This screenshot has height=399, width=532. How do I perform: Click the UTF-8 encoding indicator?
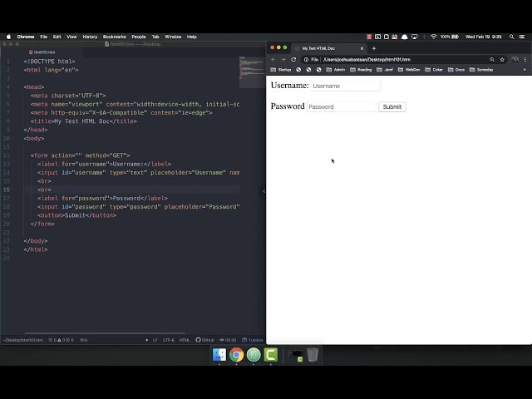(168, 340)
